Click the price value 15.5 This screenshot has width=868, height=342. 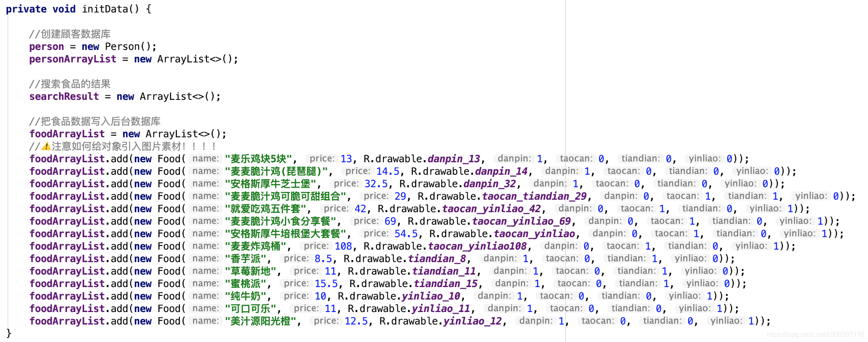coord(326,284)
